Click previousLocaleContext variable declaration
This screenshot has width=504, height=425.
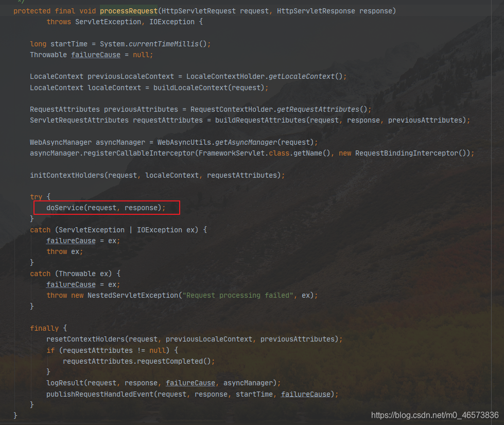[x=130, y=77]
